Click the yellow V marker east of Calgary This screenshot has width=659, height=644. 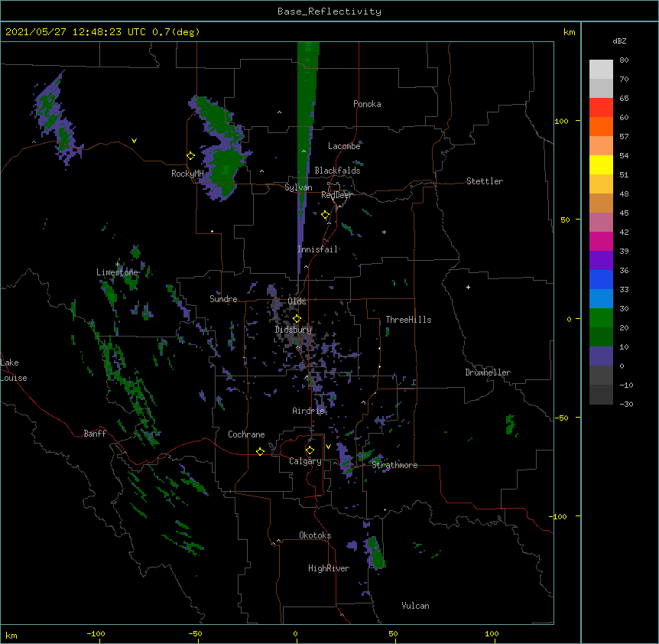click(x=328, y=447)
